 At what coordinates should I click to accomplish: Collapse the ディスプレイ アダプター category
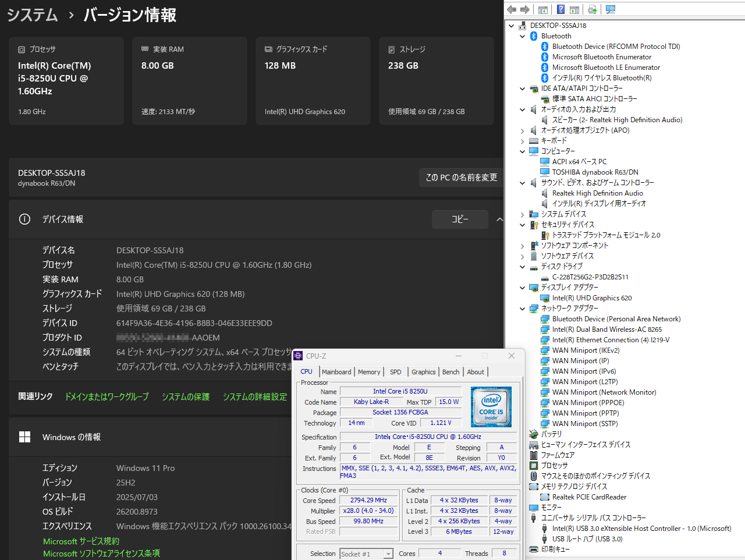pyautogui.click(x=523, y=288)
